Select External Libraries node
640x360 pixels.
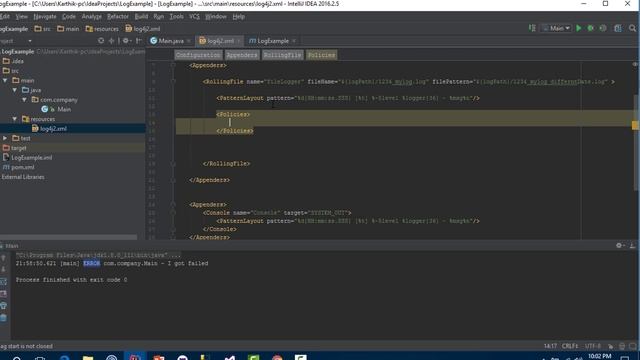tap(23, 177)
